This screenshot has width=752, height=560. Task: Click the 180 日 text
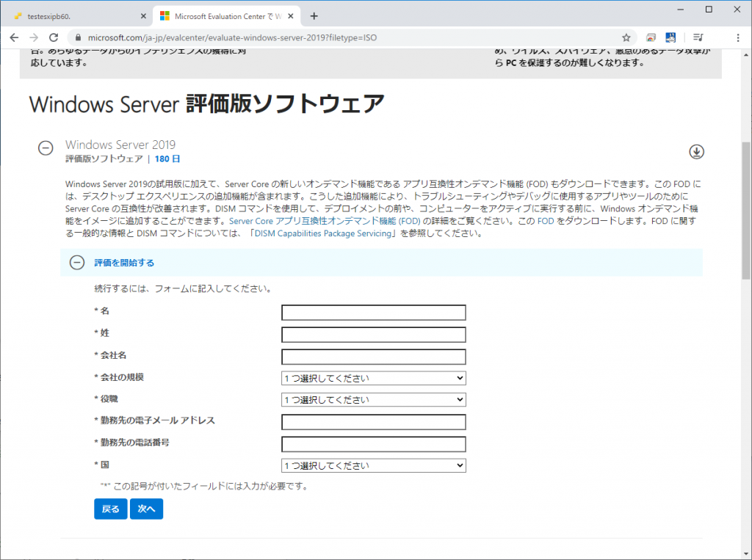click(167, 159)
